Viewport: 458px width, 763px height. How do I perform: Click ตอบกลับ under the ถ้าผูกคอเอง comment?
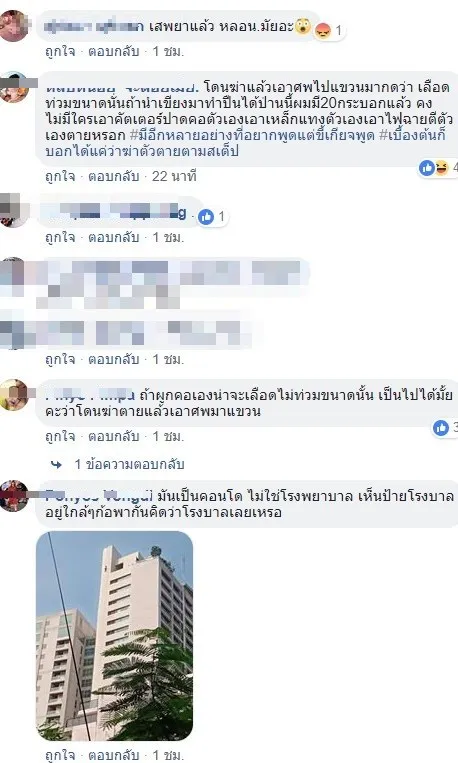(x=113, y=436)
